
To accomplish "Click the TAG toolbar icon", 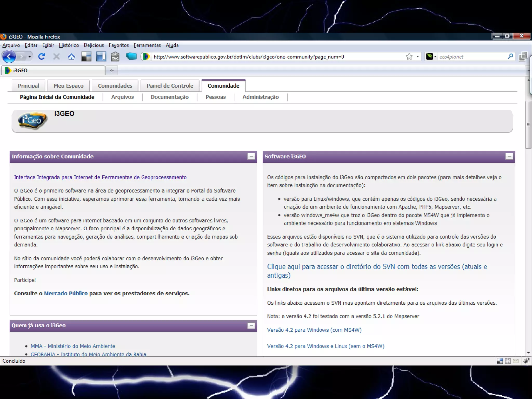I will (115, 56).
